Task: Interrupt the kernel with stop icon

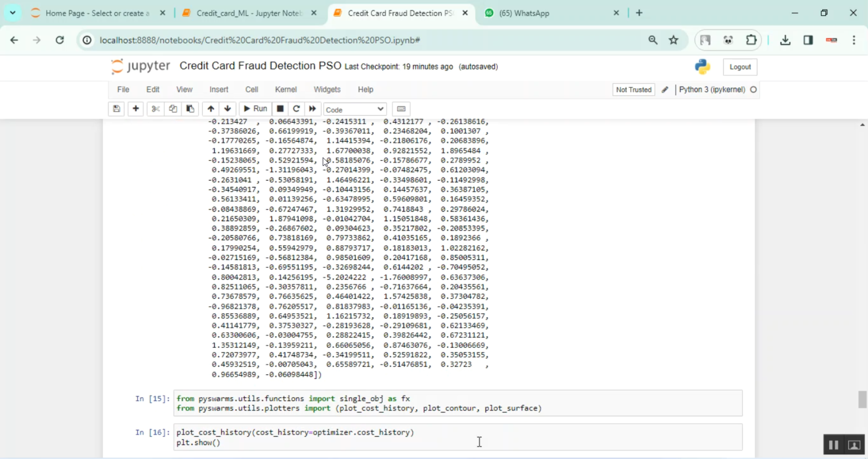Action: [x=280, y=109]
